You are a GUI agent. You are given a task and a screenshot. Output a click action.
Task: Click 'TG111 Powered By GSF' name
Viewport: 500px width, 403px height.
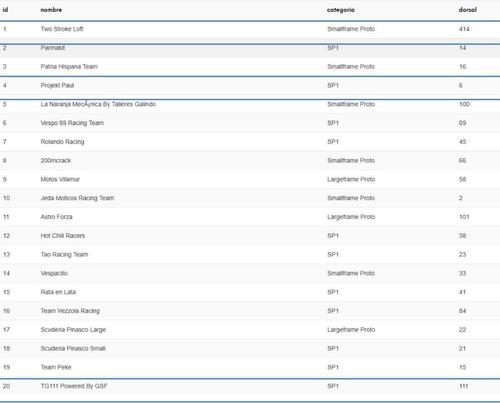coord(74,386)
